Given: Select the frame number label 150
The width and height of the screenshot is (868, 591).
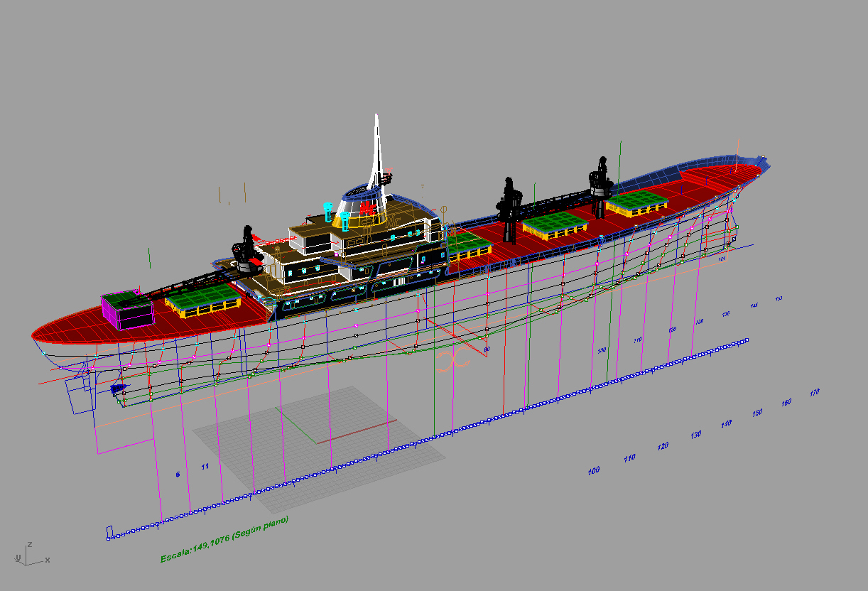Looking at the screenshot, I should [x=757, y=413].
